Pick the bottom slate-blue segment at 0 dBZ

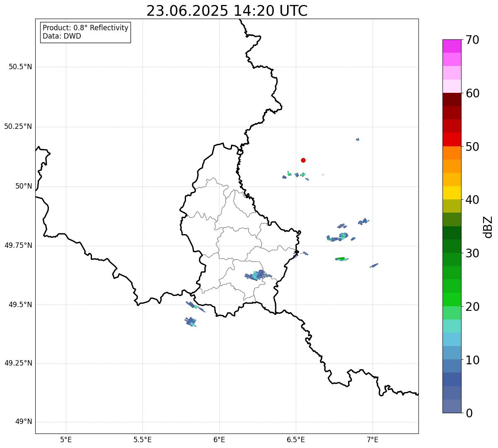click(x=452, y=406)
